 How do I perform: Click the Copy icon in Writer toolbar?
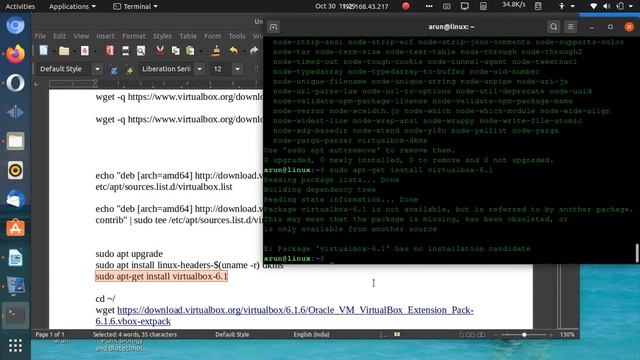[176, 51]
